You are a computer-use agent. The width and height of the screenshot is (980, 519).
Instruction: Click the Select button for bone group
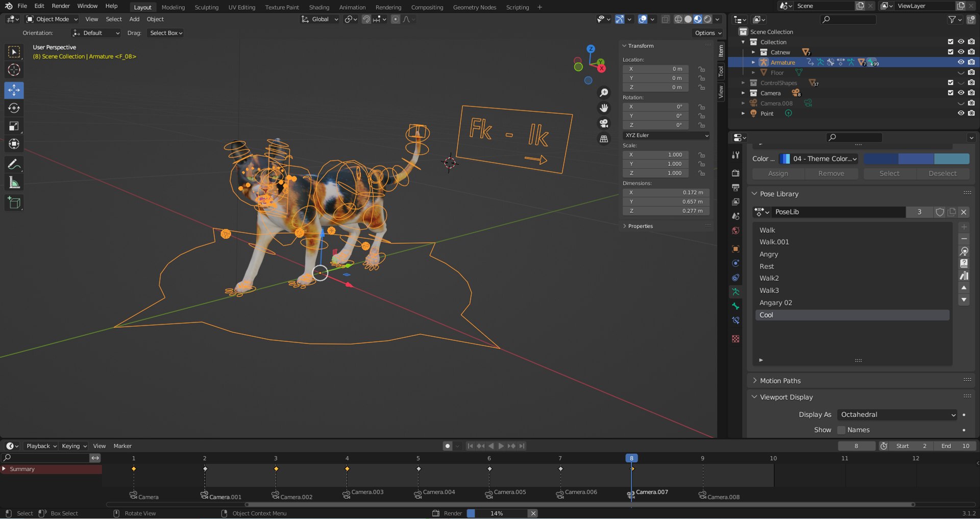point(889,174)
